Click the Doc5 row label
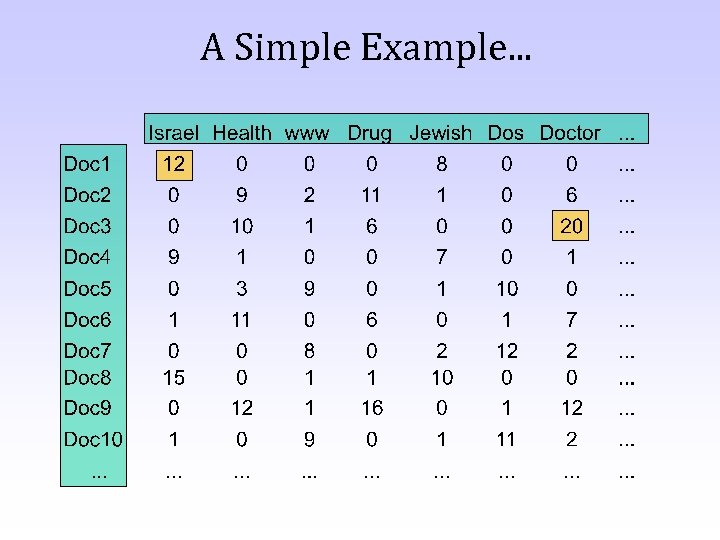 point(87,289)
